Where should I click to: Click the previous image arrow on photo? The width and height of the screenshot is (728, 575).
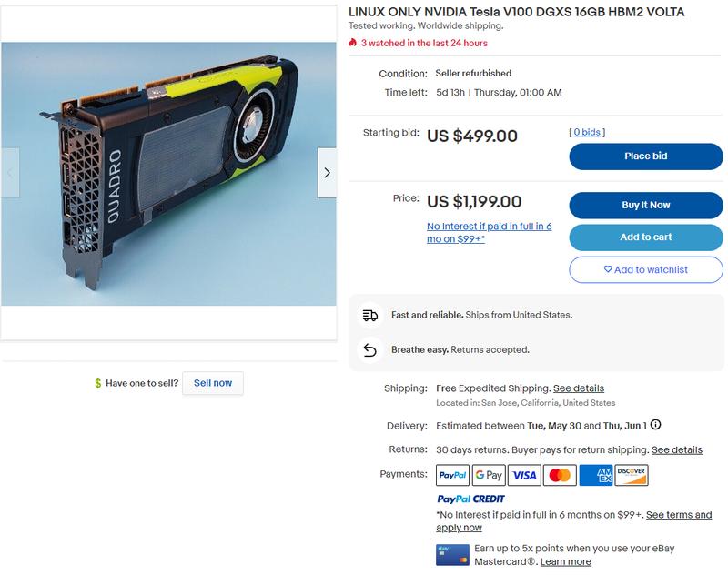tap(10, 173)
